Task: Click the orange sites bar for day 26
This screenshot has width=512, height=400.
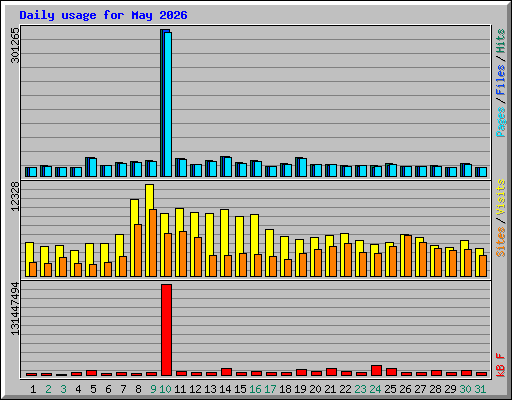Action: (408, 256)
